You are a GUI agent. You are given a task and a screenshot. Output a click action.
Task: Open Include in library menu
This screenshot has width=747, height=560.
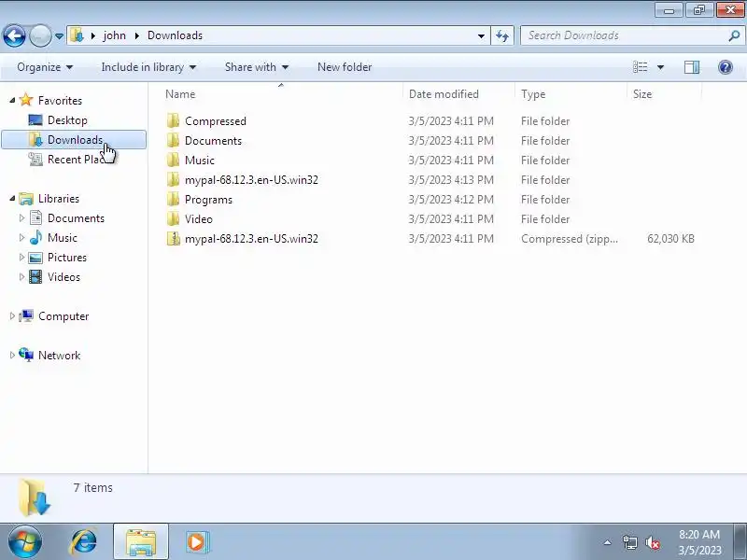(148, 67)
